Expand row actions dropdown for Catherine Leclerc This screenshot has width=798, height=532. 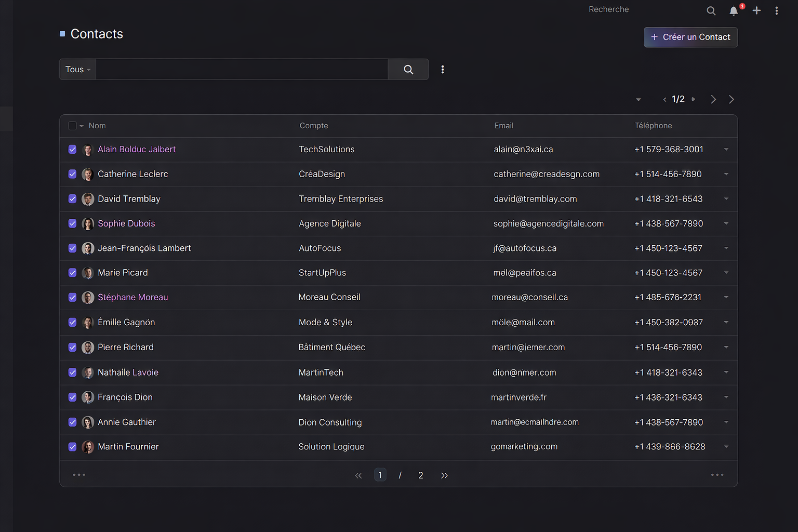point(726,174)
